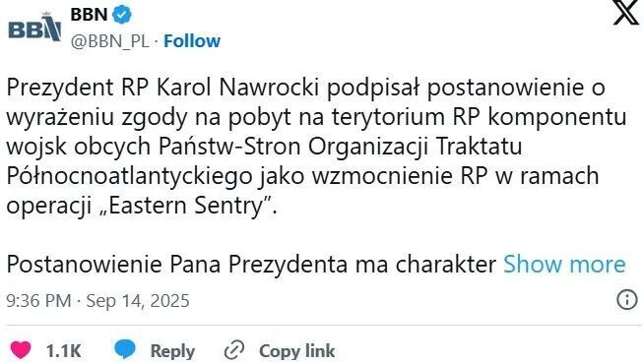
Task: Click the word Północnoatlantyckiego in the post body
Action: coord(129,176)
